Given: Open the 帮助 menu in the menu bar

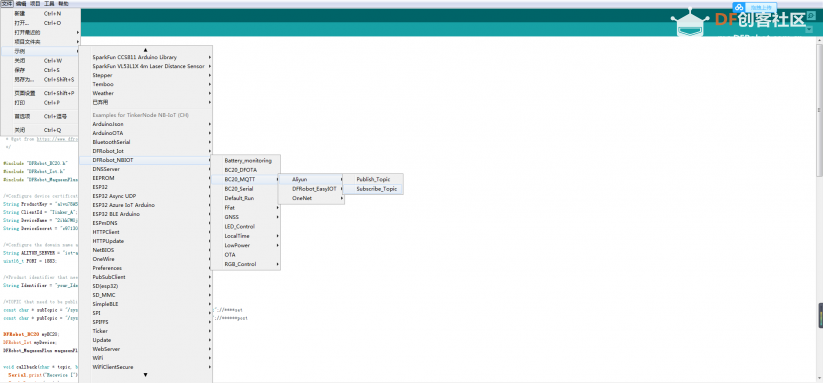Looking at the screenshot, I should pyautogui.click(x=63, y=3).
